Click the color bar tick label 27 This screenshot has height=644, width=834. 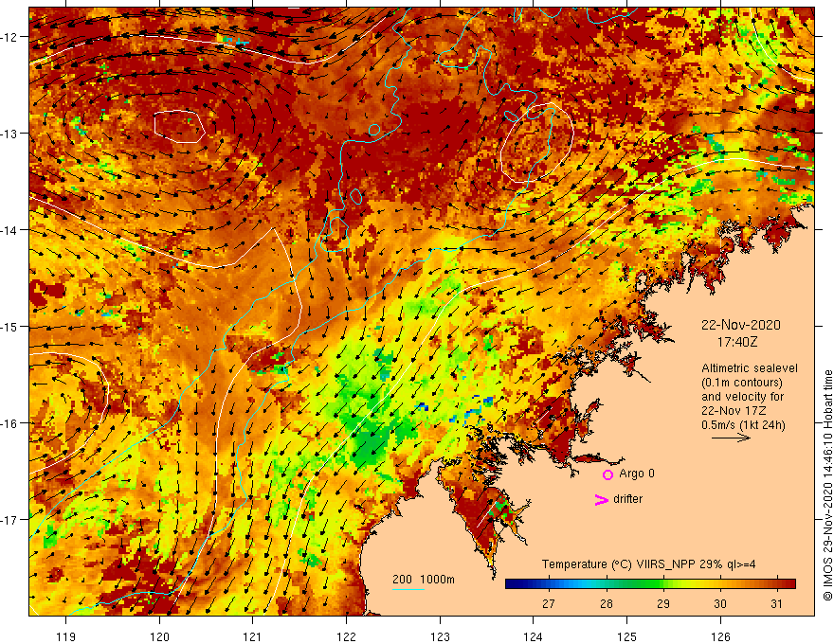point(549,603)
